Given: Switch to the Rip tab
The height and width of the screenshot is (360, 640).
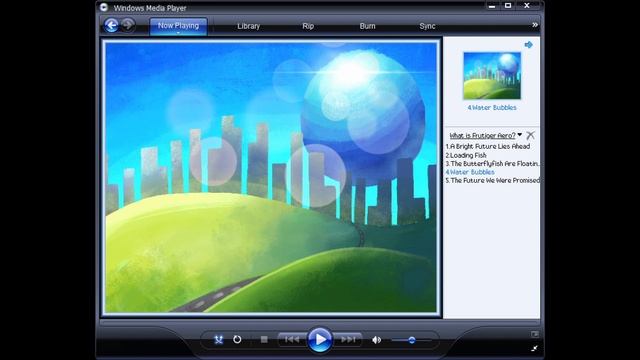Looking at the screenshot, I should (308, 26).
